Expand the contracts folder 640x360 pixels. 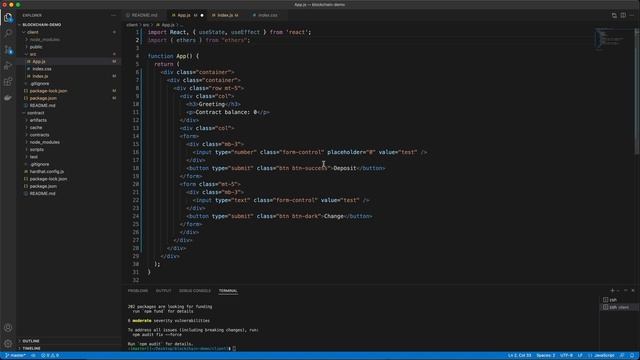coord(69,135)
